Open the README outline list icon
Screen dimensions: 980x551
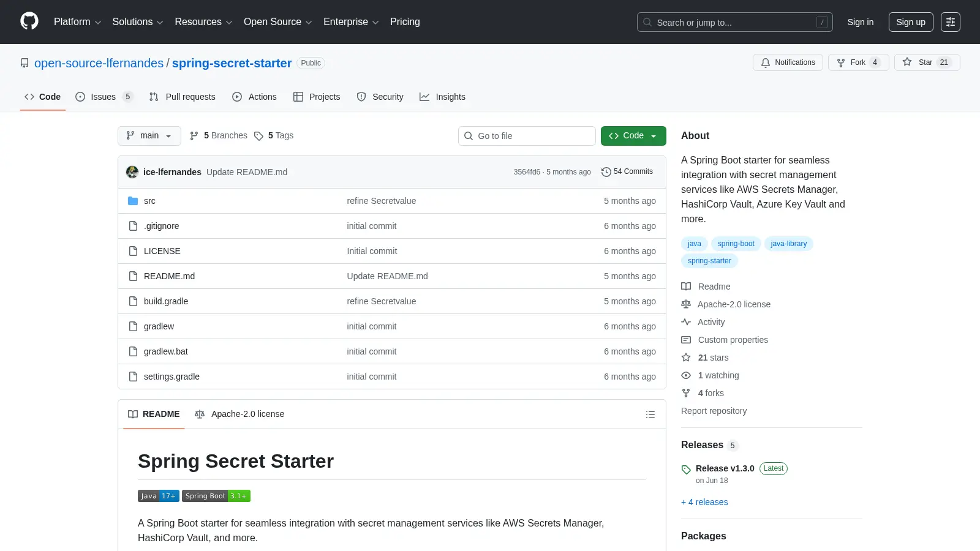[x=650, y=414]
